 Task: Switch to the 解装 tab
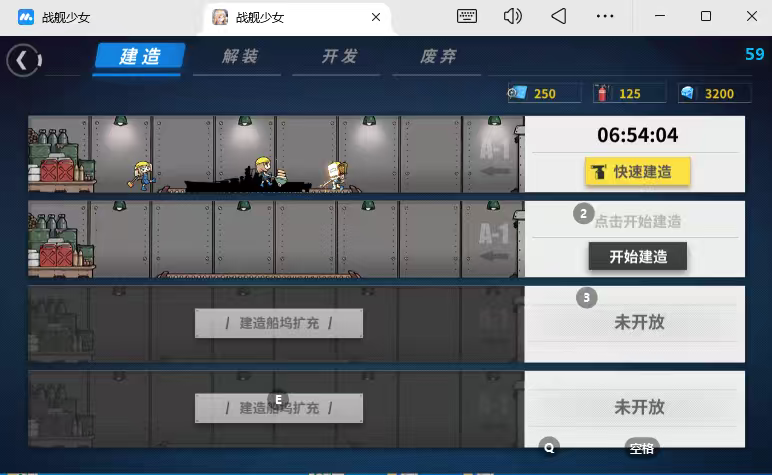240,57
